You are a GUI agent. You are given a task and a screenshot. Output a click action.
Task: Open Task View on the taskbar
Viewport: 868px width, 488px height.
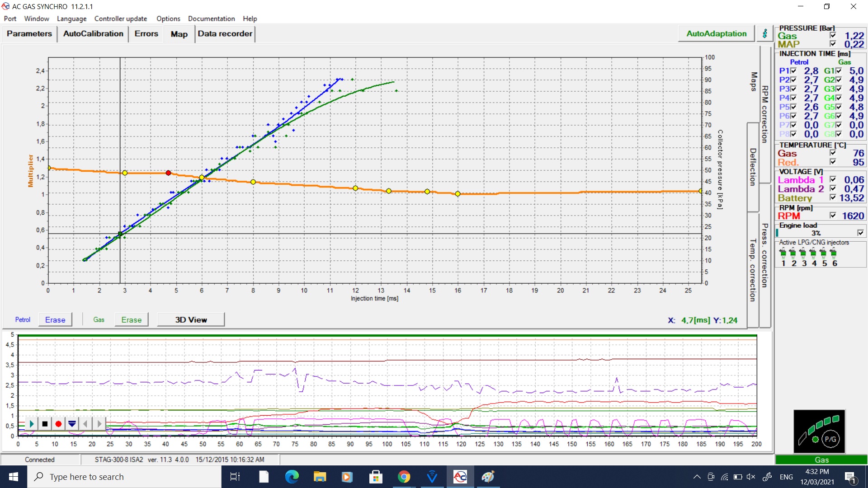tap(235, 477)
